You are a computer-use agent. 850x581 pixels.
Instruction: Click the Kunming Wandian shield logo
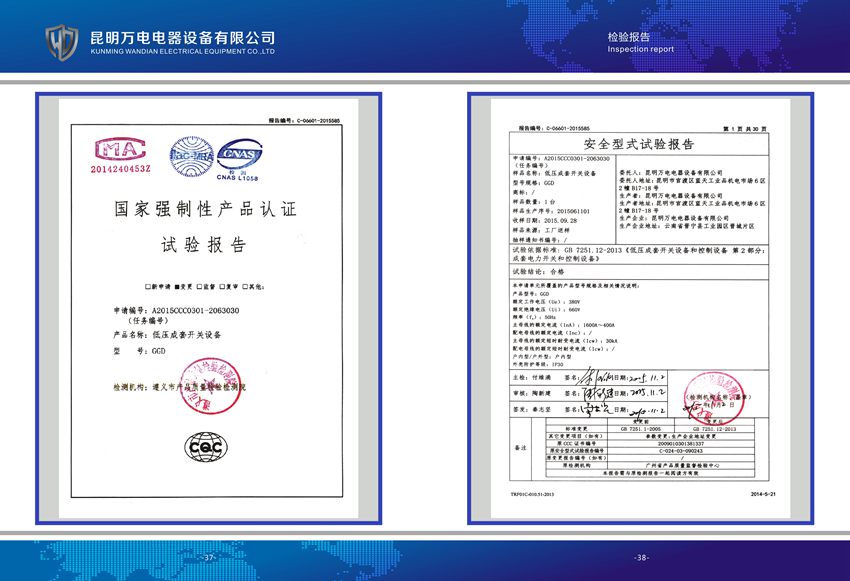coord(63,40)
